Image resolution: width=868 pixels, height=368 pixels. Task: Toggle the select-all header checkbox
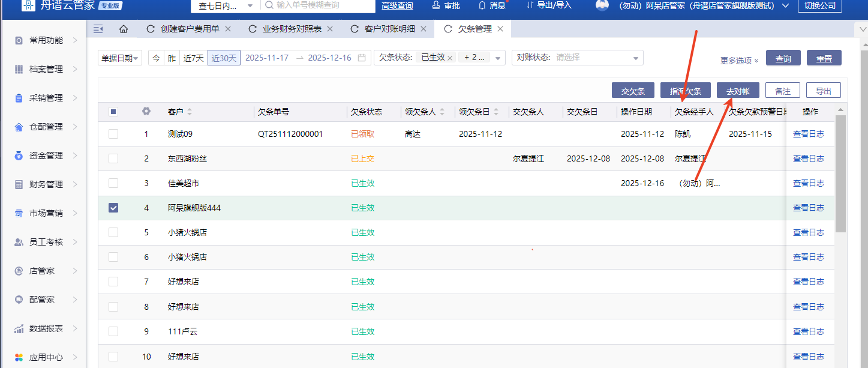point(113,111)
